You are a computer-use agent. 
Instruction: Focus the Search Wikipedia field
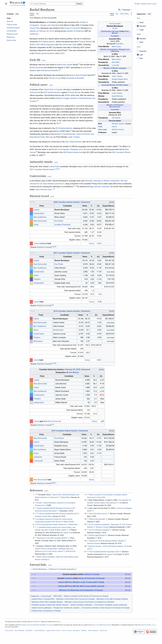tap(53, 4)
